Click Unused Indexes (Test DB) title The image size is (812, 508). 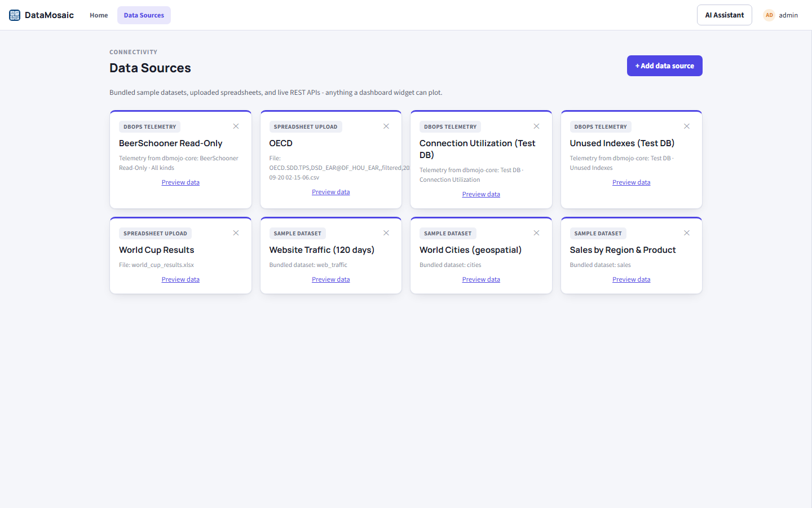tap(622, 143)
